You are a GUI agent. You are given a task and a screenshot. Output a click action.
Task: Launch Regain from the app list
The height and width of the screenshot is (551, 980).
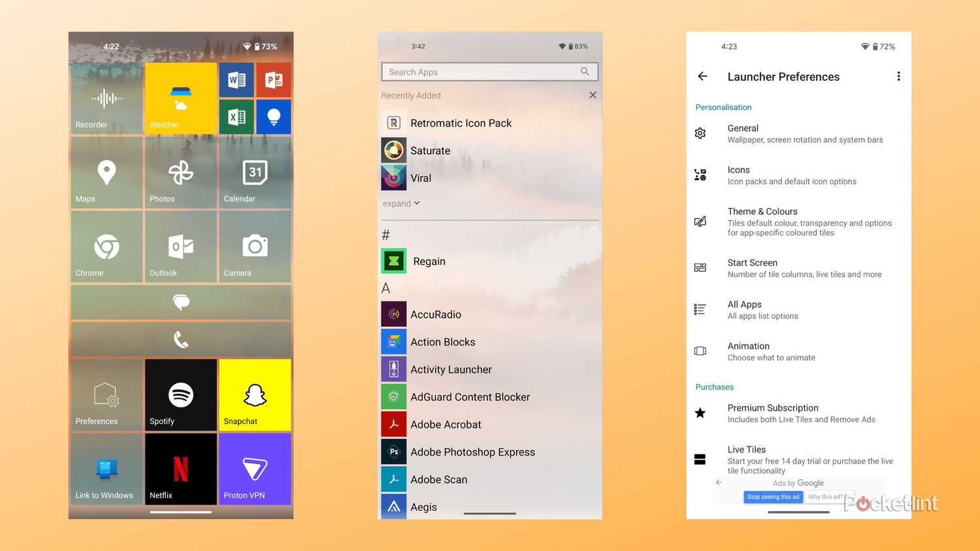pos(489,261)
